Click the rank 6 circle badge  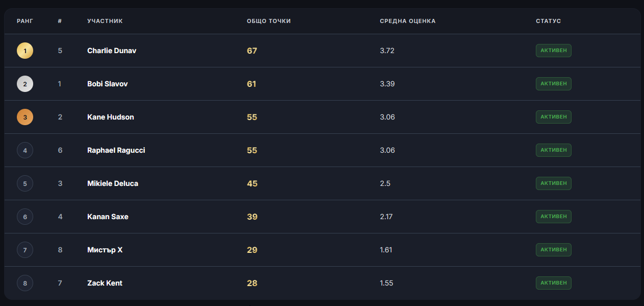click(x=25, y=217)
